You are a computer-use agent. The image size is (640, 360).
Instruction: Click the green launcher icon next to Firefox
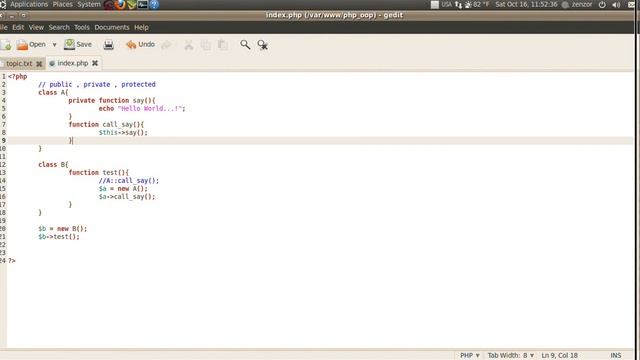coord(131,5)
